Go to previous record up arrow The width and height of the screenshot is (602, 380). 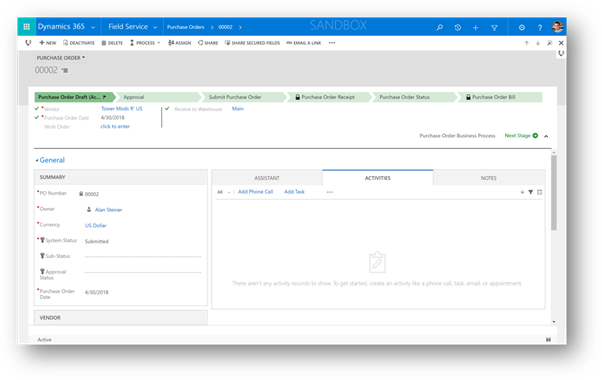click(x=526, y=43)
